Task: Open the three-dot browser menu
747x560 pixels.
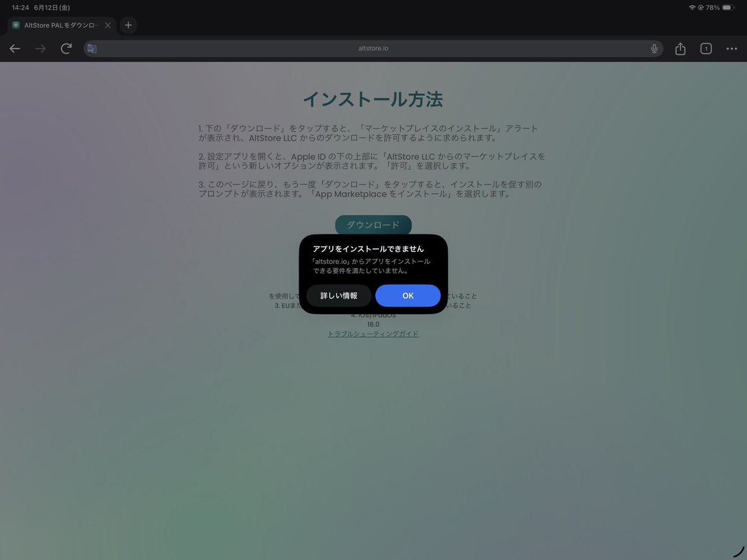Action: (731, 49)
